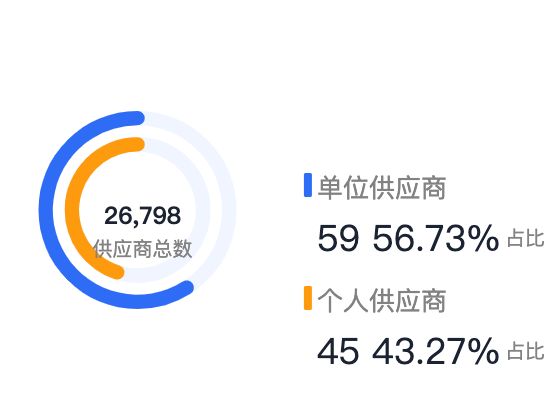This screenshot has width=550, height=420.
Task: Click the blue 单位供应商 legend marker
Action: 308,185
